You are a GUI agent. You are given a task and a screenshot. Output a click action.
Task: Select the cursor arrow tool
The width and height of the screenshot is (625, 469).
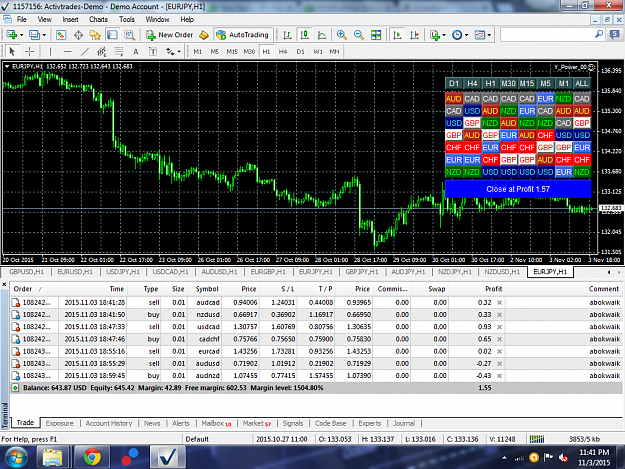[12, 51]
